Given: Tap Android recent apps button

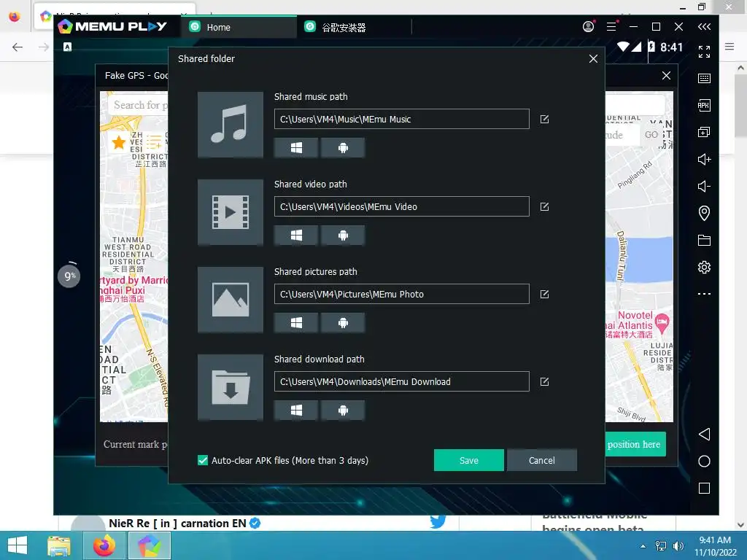Looking at the screenshot, I should coord(704,488).
